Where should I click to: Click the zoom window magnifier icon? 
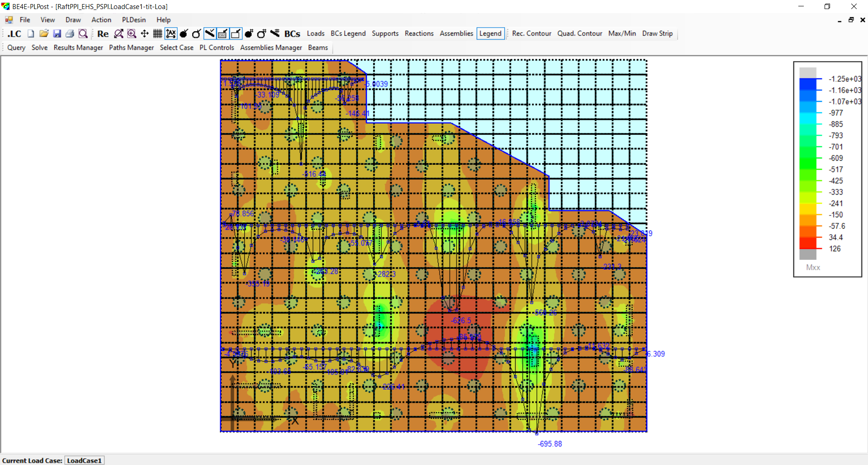tap(132, 34)
